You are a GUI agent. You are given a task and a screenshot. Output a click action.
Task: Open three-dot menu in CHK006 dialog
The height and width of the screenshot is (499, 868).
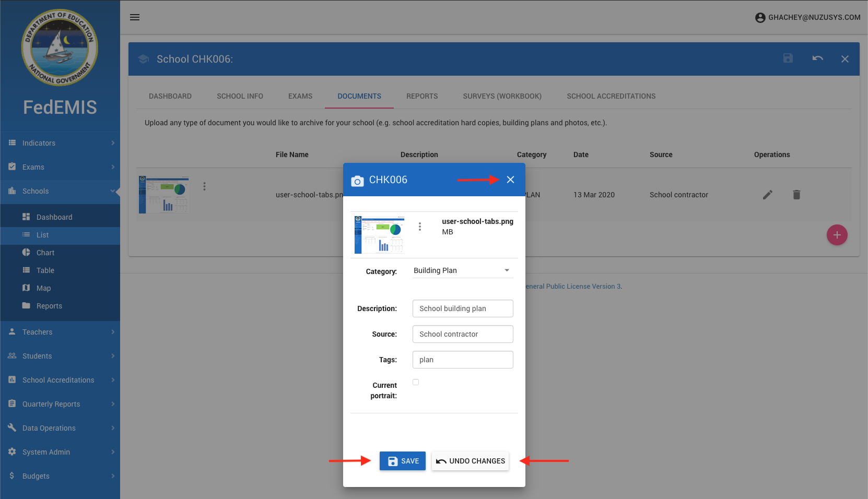point(420,227)
